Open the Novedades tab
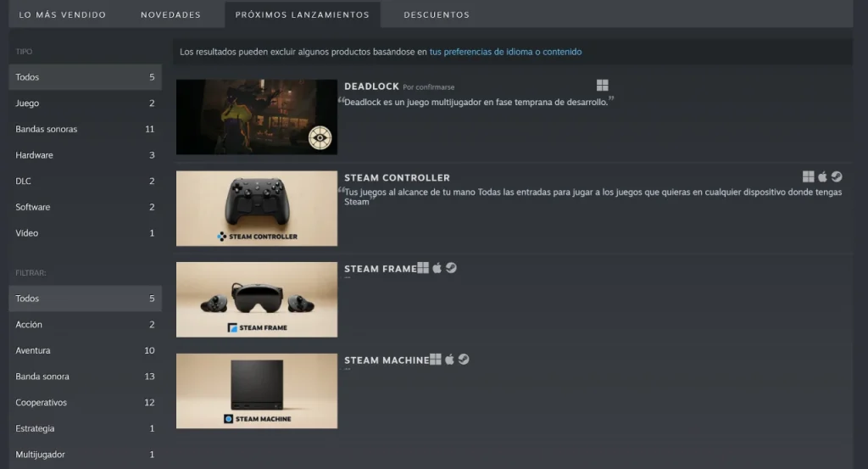Image resolution: width=868 pixels, height=469 pixels. pos(170,14)
